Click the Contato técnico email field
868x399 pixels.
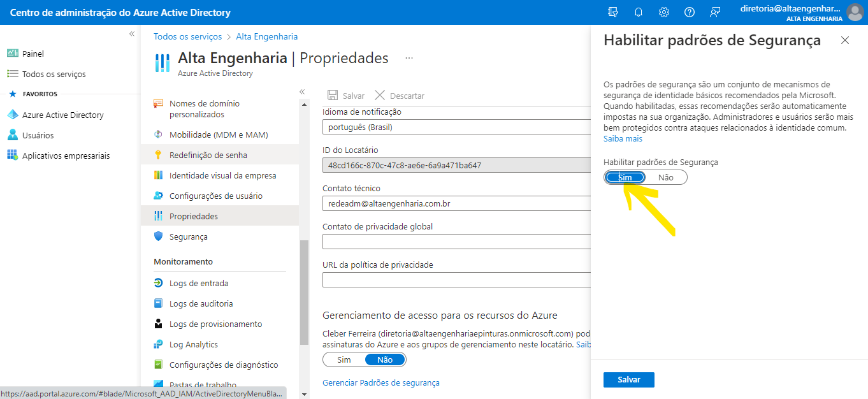click(x=456, y=203)
